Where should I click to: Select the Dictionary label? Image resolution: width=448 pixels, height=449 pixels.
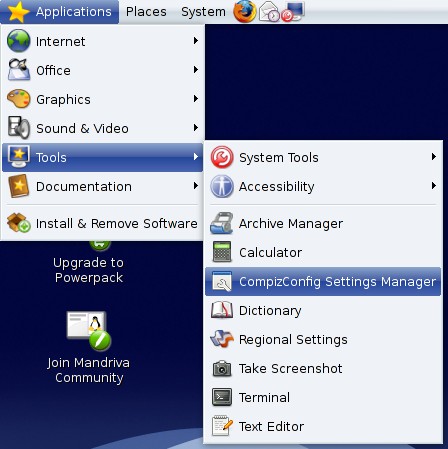270,311
